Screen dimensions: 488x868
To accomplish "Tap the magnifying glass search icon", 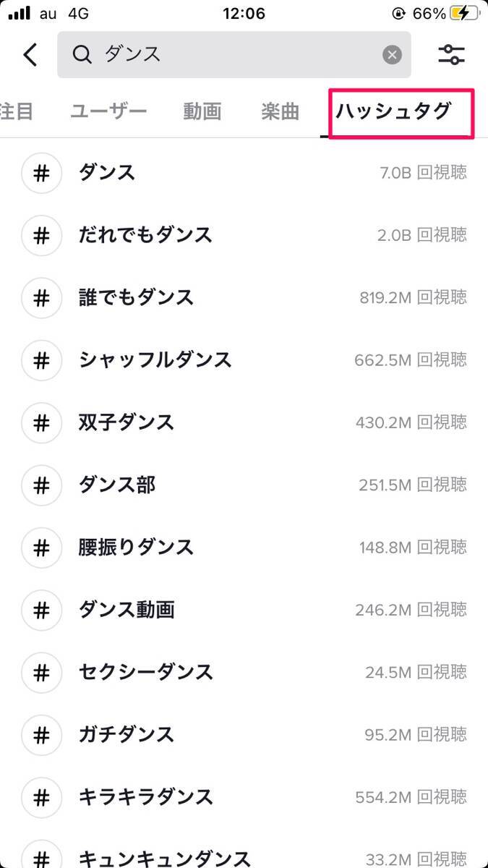I will point(83,54).
